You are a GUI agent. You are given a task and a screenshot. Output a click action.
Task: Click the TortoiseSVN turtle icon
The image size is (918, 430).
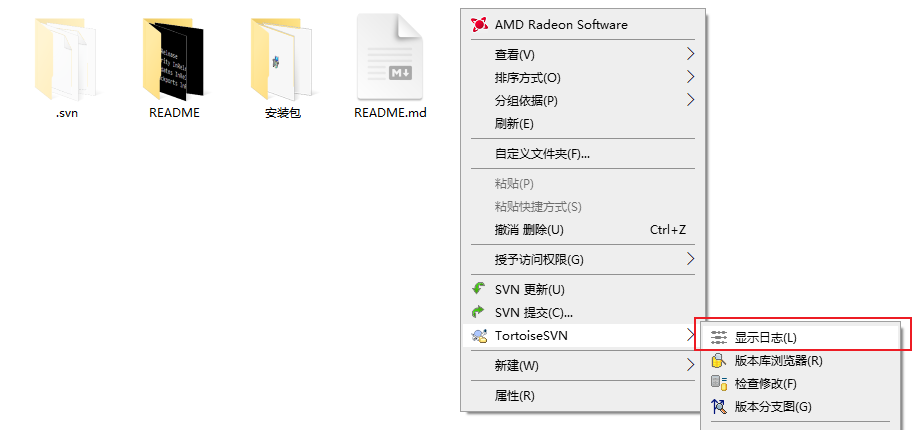[x=478, y=336]
